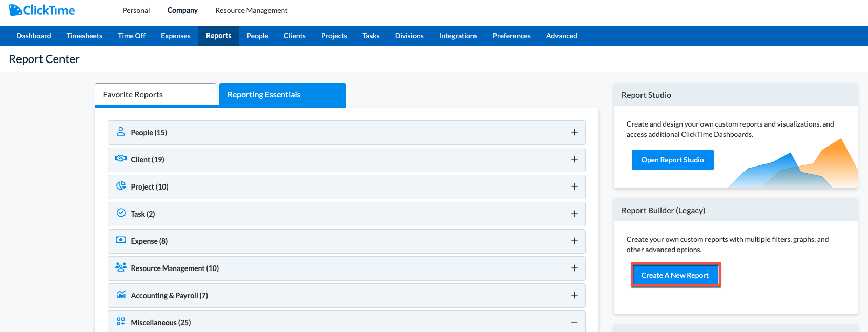Click the ClickTime logo
The image size is (868, 332).
(x=42, y=10)
